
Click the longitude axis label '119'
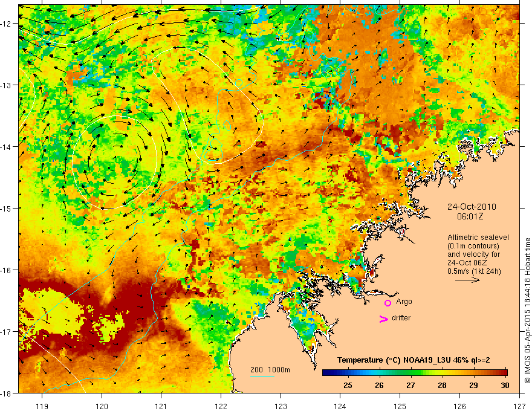(x=42, y=406)
